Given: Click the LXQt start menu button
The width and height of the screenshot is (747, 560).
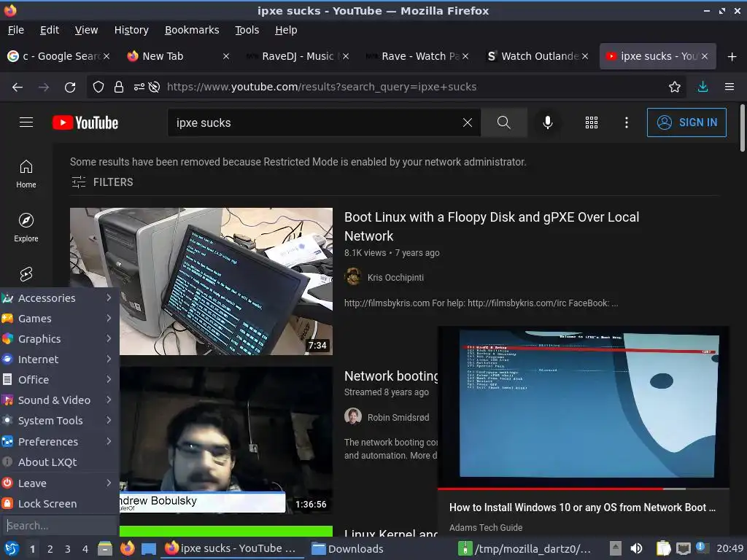Looking at the screenshot, I should click(12, 548).
